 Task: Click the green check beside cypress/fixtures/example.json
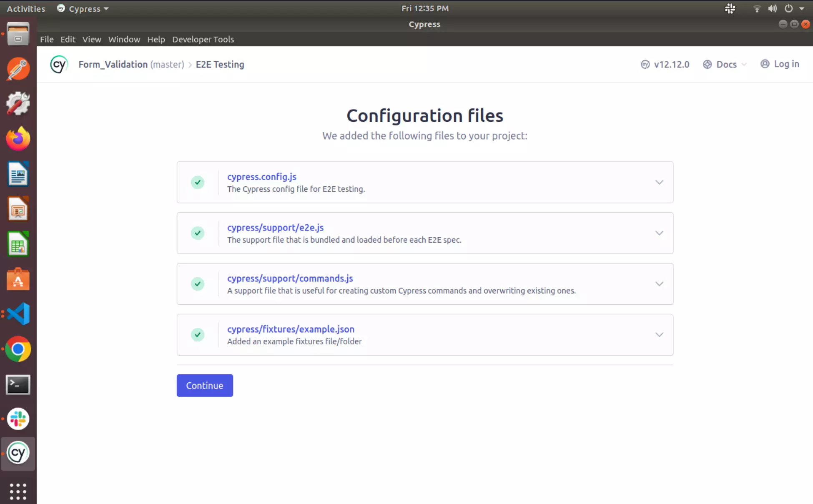click(198, 335)
